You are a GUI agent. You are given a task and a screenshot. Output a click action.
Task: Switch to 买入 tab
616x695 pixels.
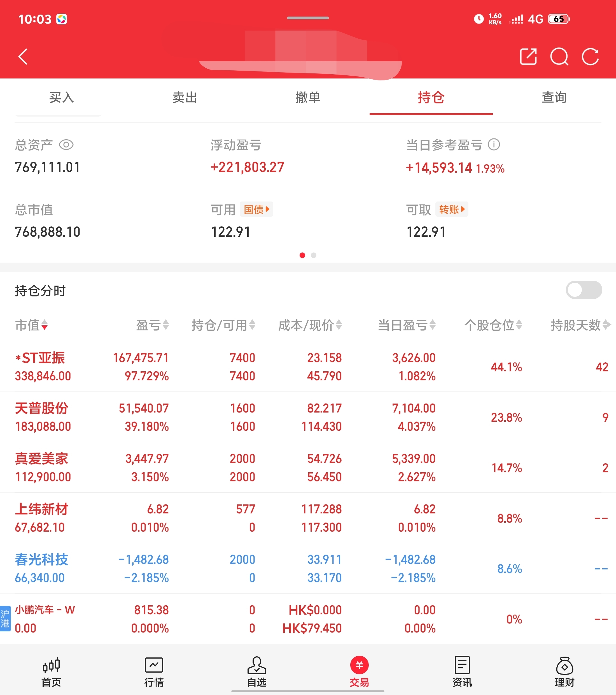pyautogui.click(x=62, y=97)
